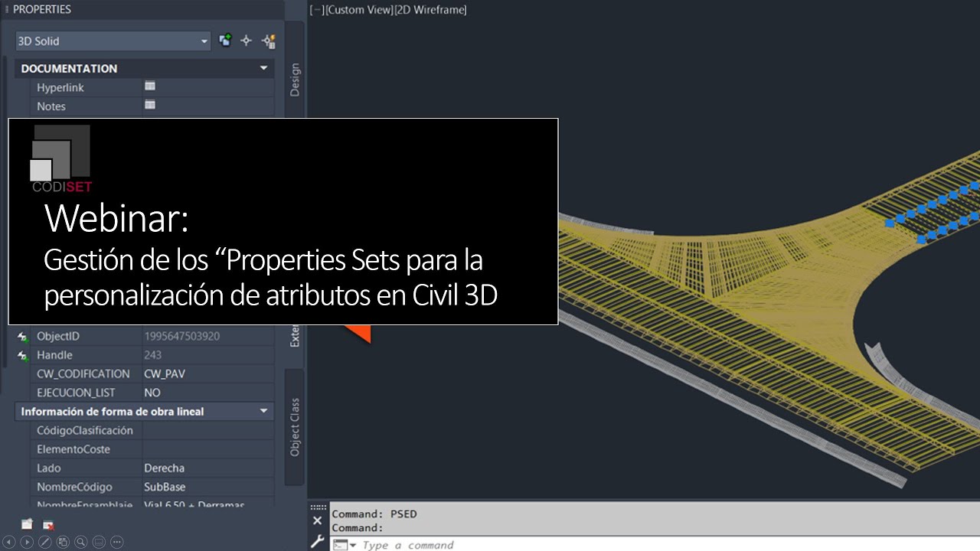The height and width of the screenshot is (551, 980).
Task: Close the command line with X
Action: tap(318, 520)
